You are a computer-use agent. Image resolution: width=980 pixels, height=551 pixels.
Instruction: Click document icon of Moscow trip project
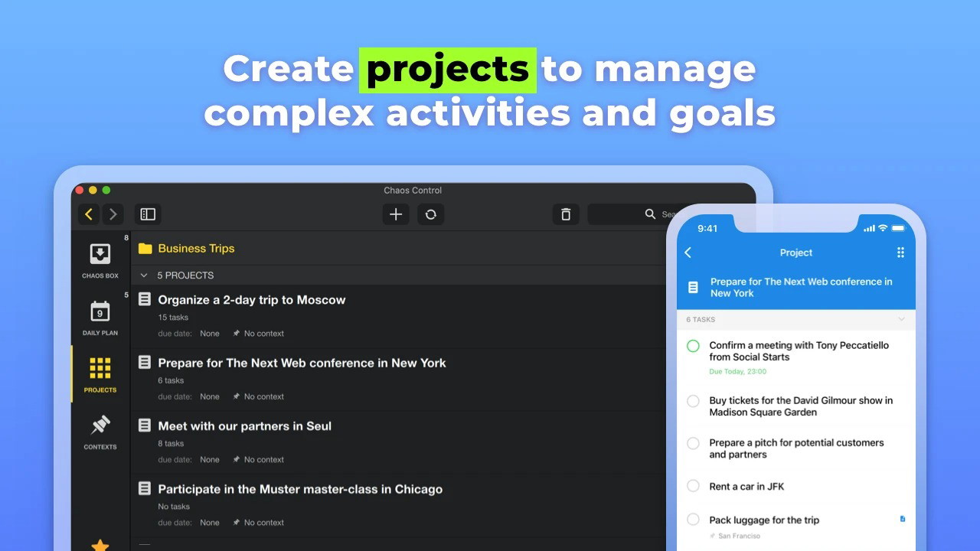[x=145, y=299]
